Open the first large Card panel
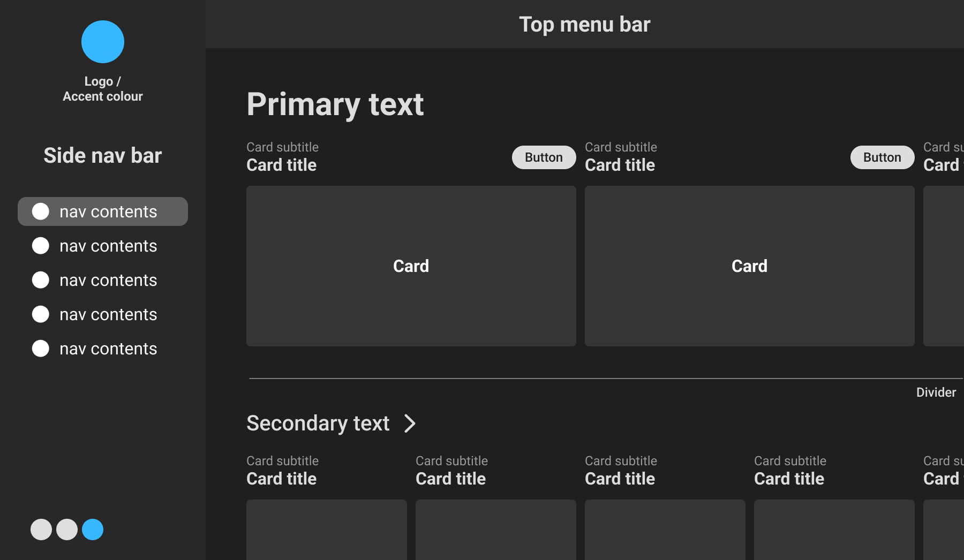This screenshot has width=964, height=560. click(x=411, y=266)
